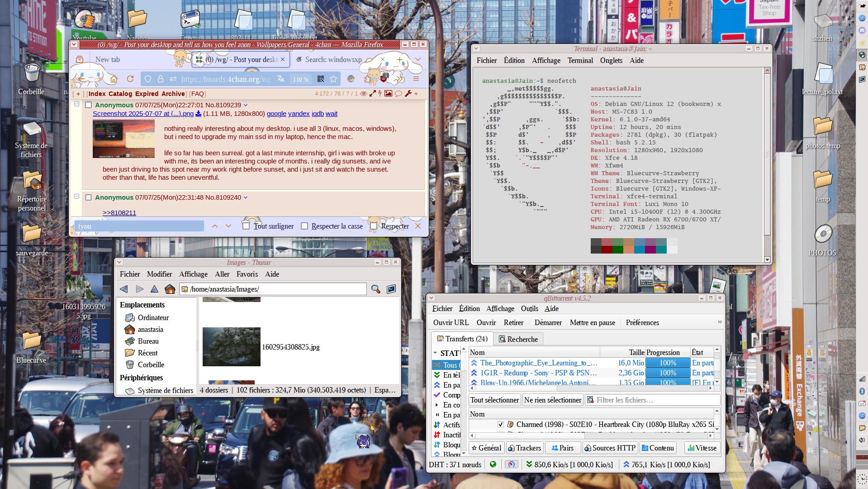
Task: Open the post menu arrow of No.8109240
Action: click(246, 197)
